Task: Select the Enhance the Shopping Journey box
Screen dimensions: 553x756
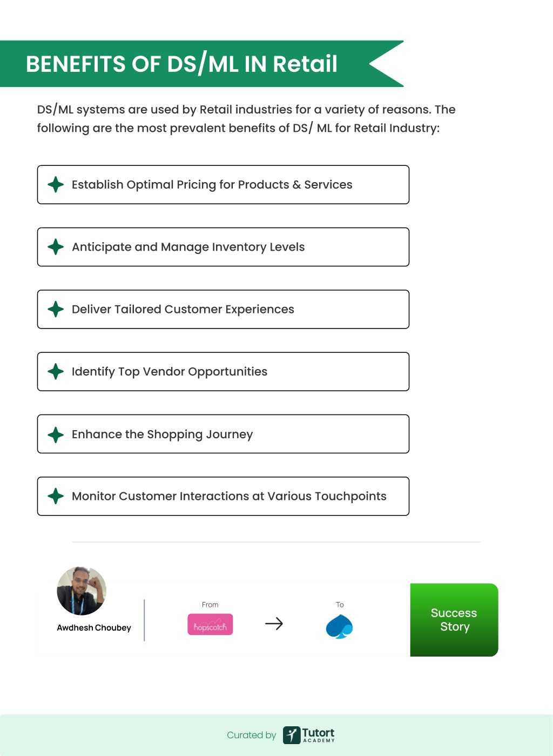Action: [x=223, y=434]
